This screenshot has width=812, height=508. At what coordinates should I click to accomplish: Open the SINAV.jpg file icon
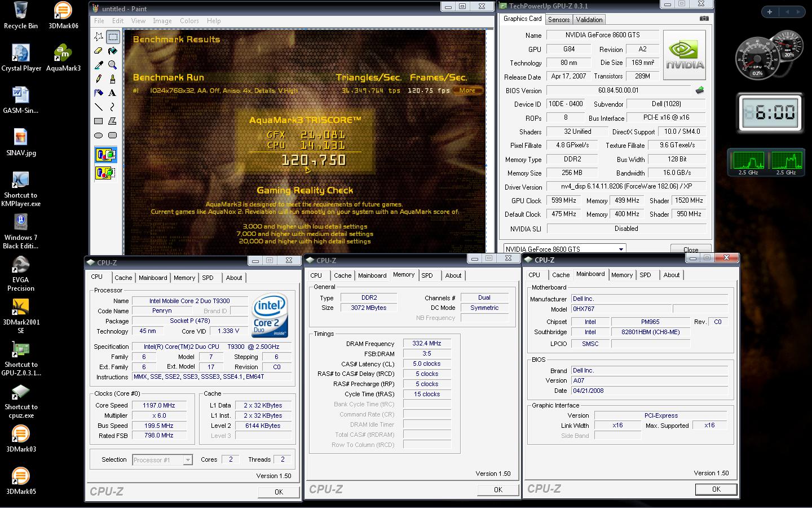[21, 143]
